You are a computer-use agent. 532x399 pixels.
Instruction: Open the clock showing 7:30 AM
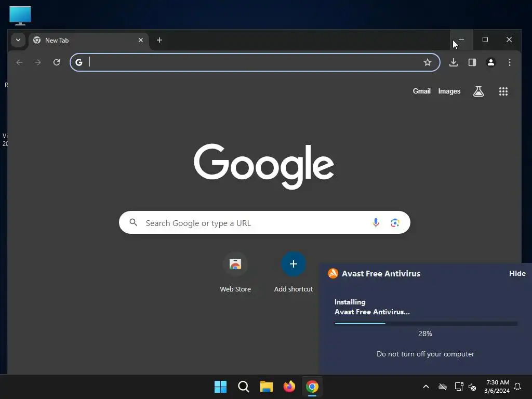497,387
